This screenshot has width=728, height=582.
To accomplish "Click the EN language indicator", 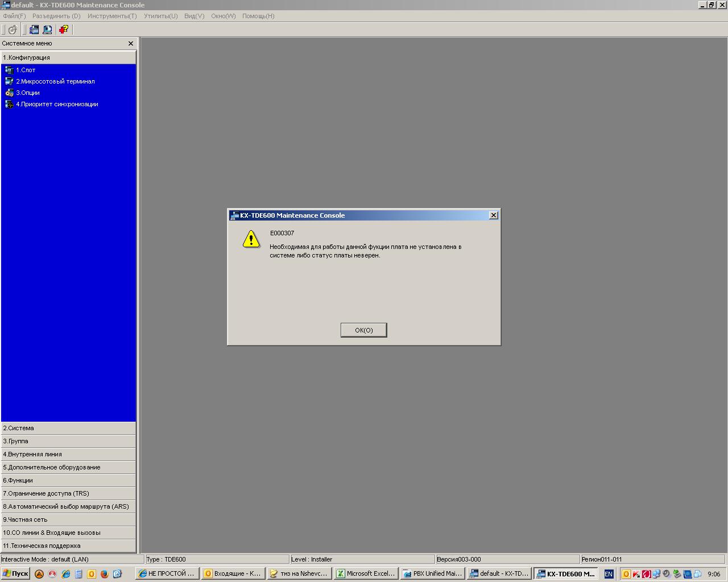I will point(609,574).
